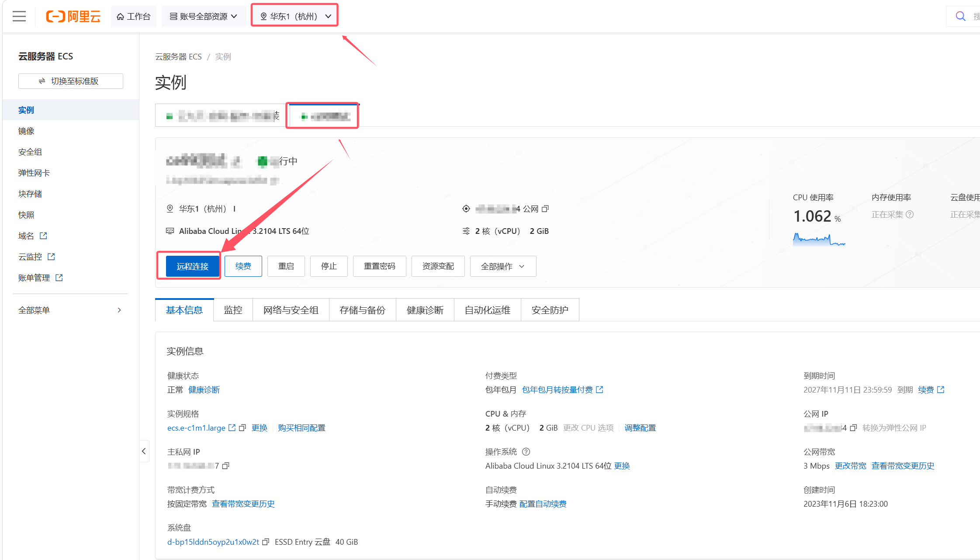Click 切换至标准版 toggle button
The height and width of the screenshot is (560, 980).
point(70,81)
